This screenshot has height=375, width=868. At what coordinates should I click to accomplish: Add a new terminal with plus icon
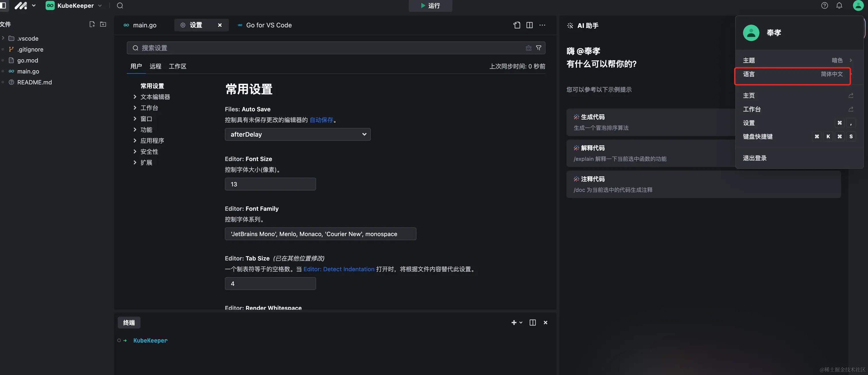[x=514, y=322]
